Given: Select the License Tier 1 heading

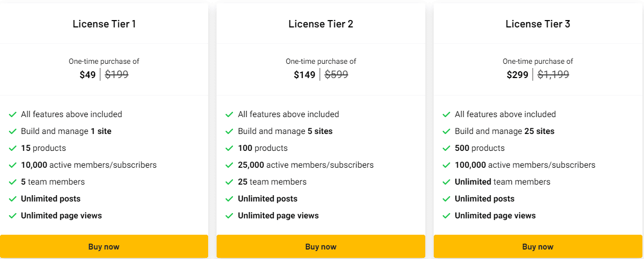Looking at the screenshot, I should tap(104, 24).
